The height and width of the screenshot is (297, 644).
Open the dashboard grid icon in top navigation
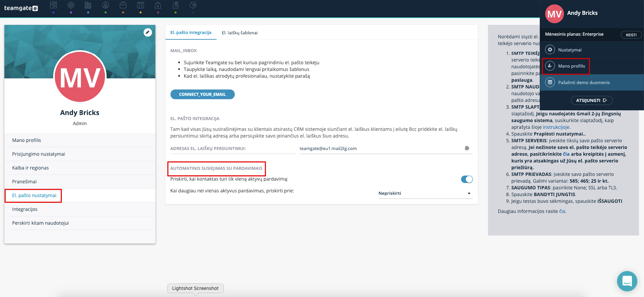pyautogui.click(x=53, y=5)
